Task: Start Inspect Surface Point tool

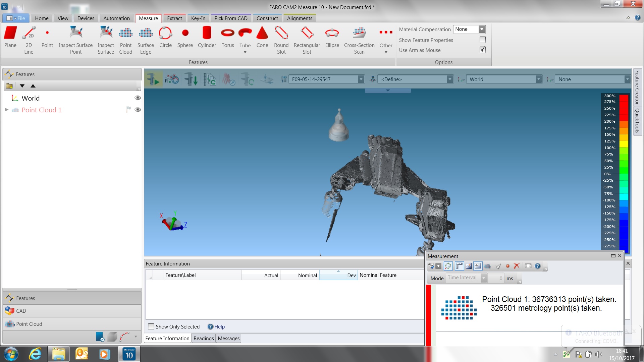Action: (x=76, y=40)
